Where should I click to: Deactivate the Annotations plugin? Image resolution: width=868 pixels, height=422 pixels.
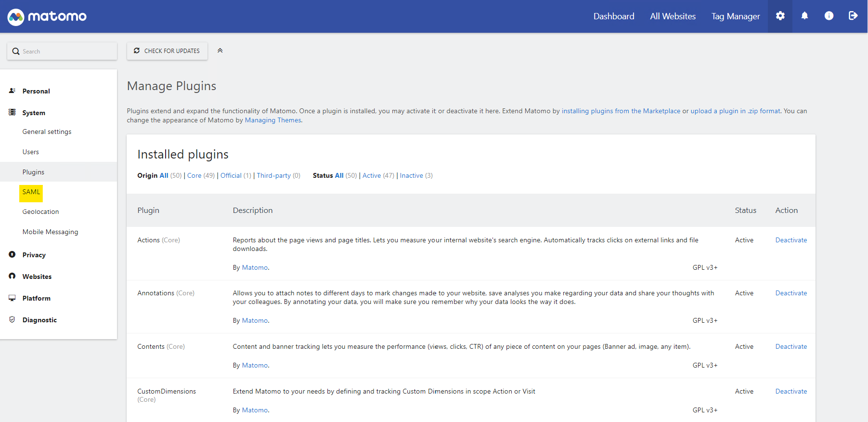click(791, 293)
